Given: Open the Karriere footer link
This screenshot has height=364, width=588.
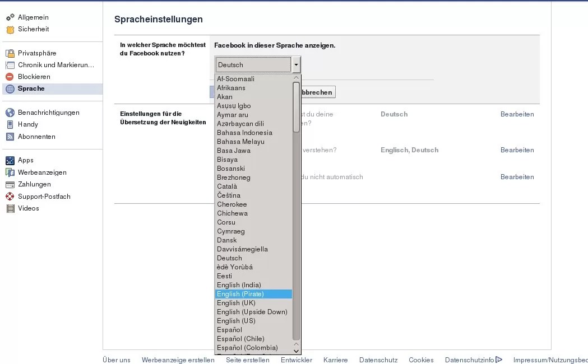Looking at the screenshot, I should pos(336,360).
